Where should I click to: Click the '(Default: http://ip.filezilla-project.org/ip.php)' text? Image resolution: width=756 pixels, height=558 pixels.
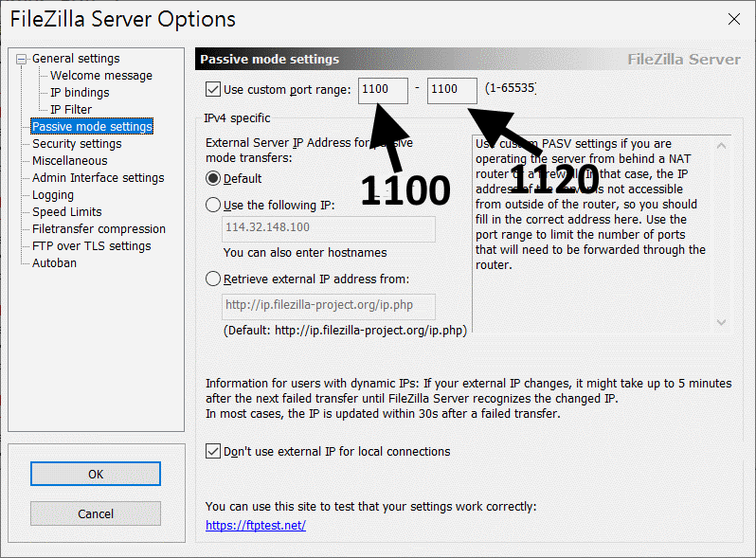(345, 331)
